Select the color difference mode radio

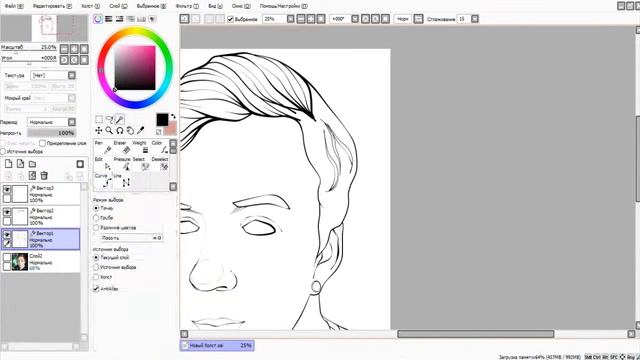click(96, 228)
